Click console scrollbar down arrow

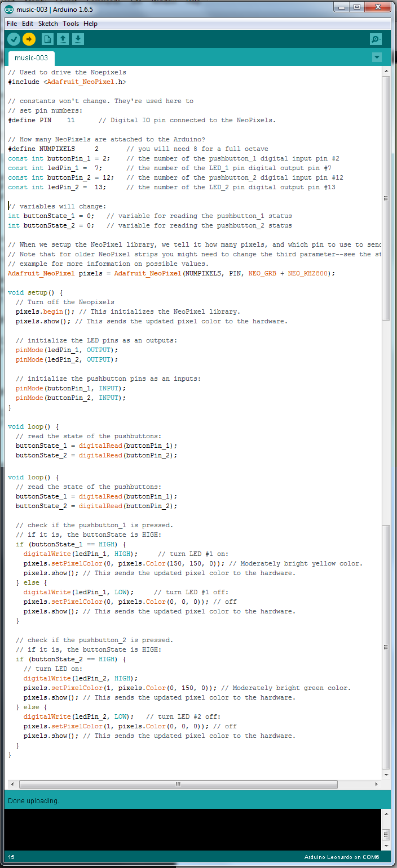click(386, 845)
